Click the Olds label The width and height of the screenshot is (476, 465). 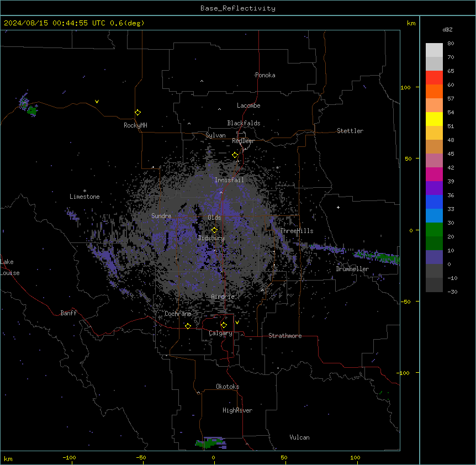(214, 218)
